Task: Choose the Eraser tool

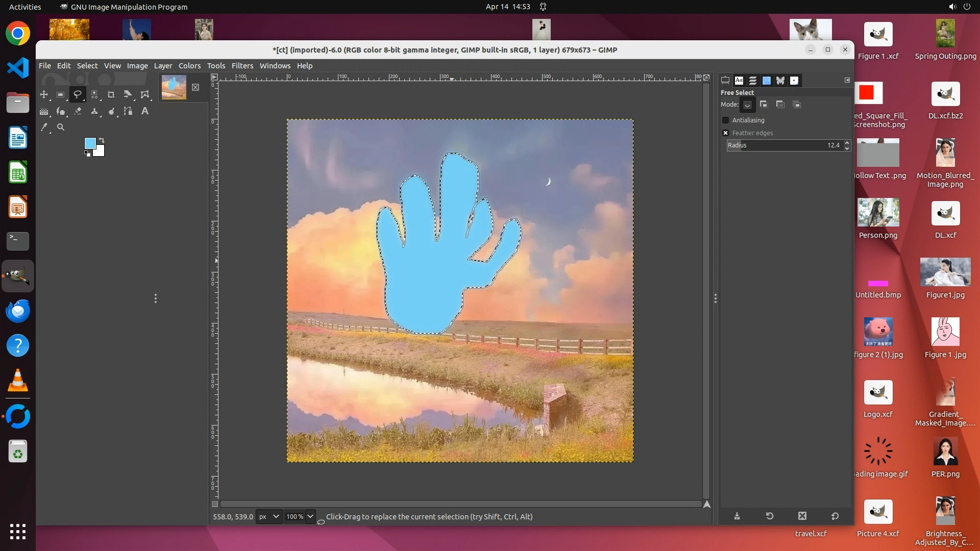Action: (78, 111)
